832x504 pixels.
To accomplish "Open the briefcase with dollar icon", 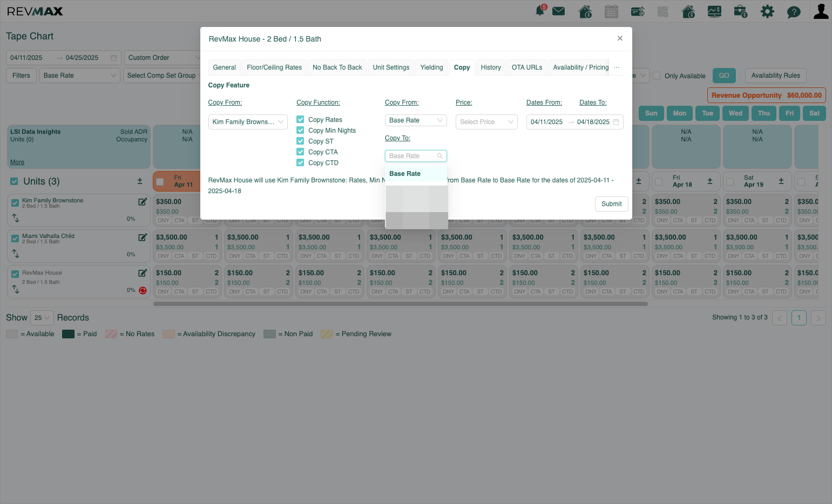I will [741, 11].
